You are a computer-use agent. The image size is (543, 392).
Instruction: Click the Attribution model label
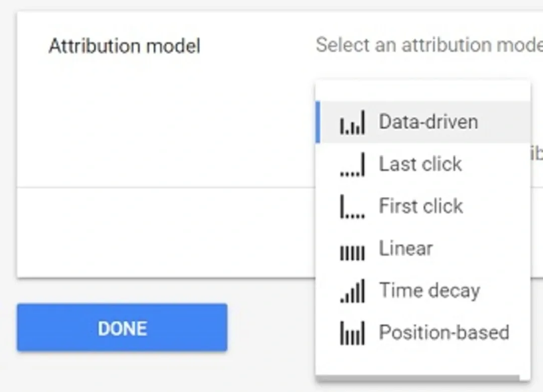coord(124,46)
